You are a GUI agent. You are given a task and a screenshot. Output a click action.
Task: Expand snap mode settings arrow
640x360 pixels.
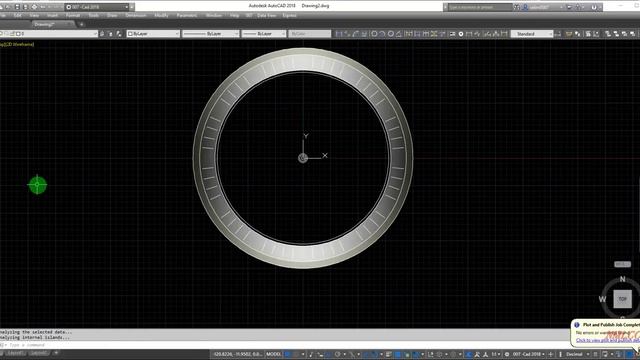(x=303, y=354)
